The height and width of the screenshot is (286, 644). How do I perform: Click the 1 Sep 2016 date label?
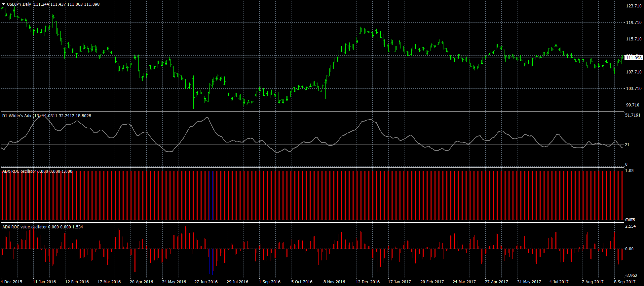pos(270,282)
